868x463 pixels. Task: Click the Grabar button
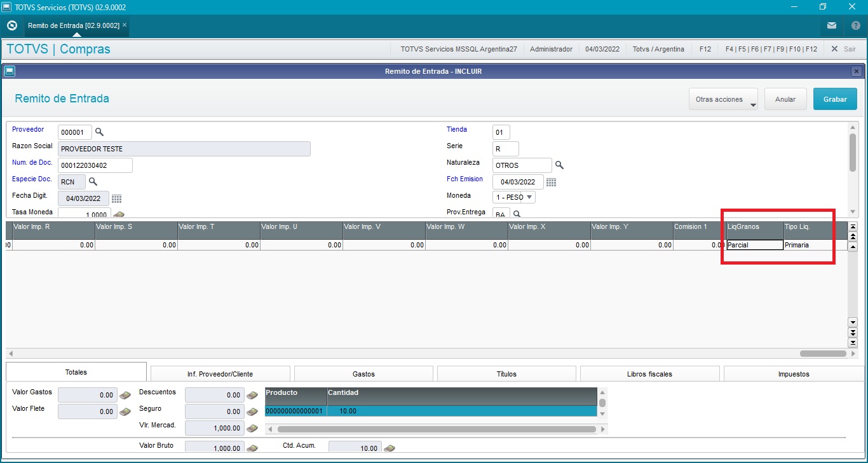point(835,99)
